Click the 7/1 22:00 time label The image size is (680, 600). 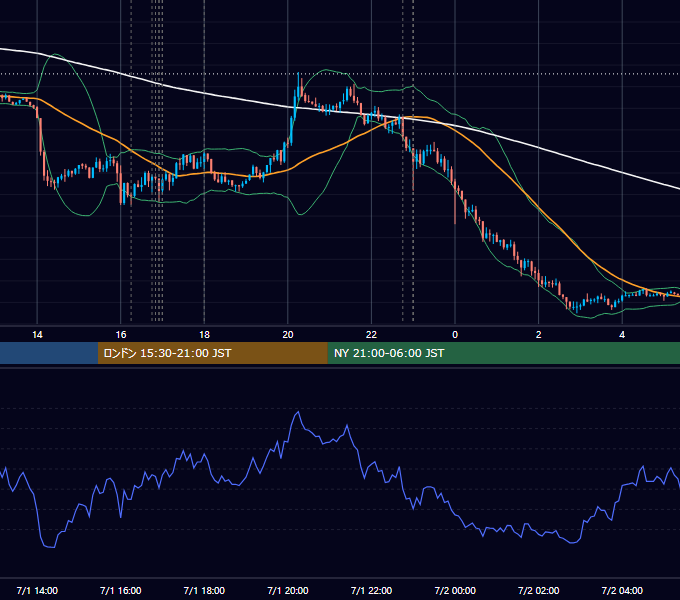coord(371,590)
